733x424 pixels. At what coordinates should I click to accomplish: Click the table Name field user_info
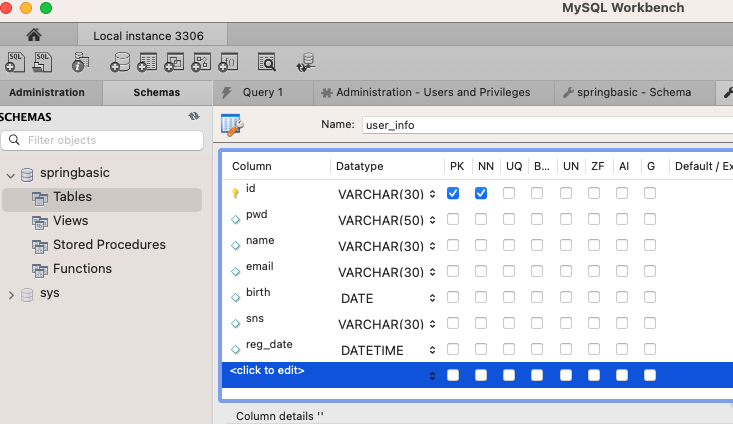point(547,125)
